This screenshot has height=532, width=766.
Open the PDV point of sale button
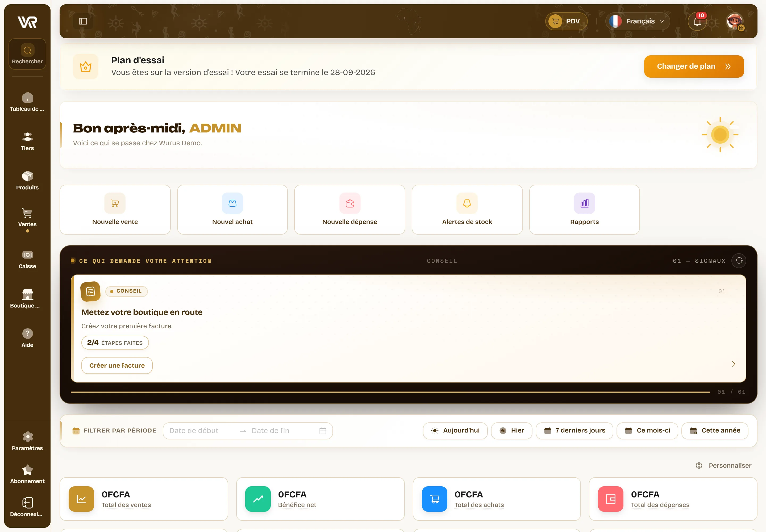click(566, 21)
